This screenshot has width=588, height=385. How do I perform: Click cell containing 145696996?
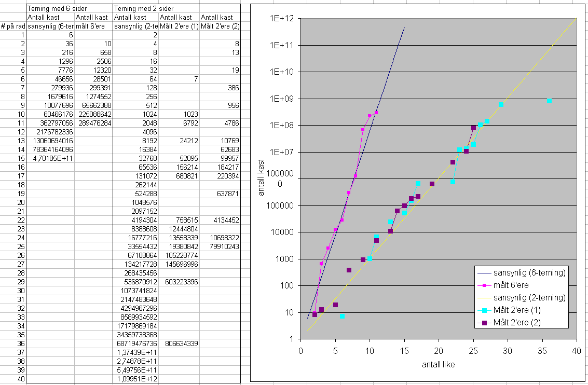click(x=179, y=264)
